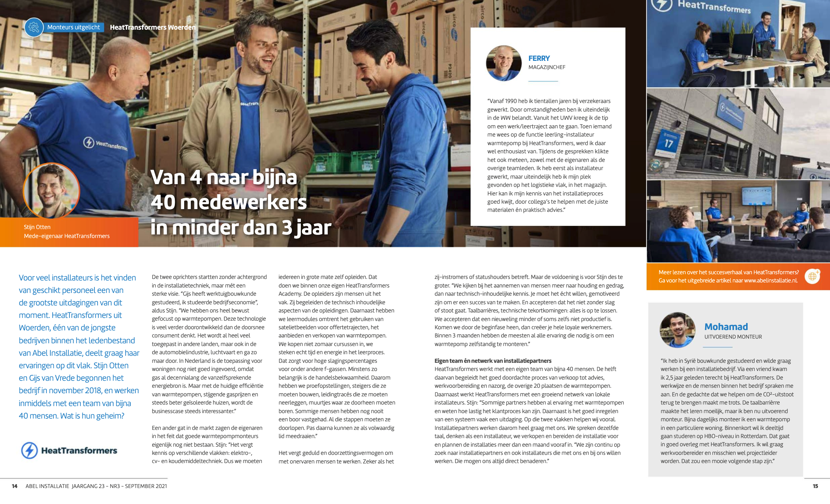Click line 'Het vergt geduld en doorzettingsvermogen om'
The image size is (830, 504).
336,453
